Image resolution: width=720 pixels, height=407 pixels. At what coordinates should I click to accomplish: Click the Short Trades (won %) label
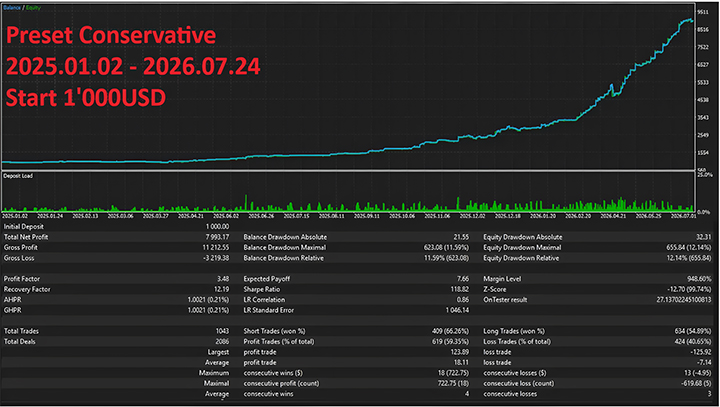point(274,331)
